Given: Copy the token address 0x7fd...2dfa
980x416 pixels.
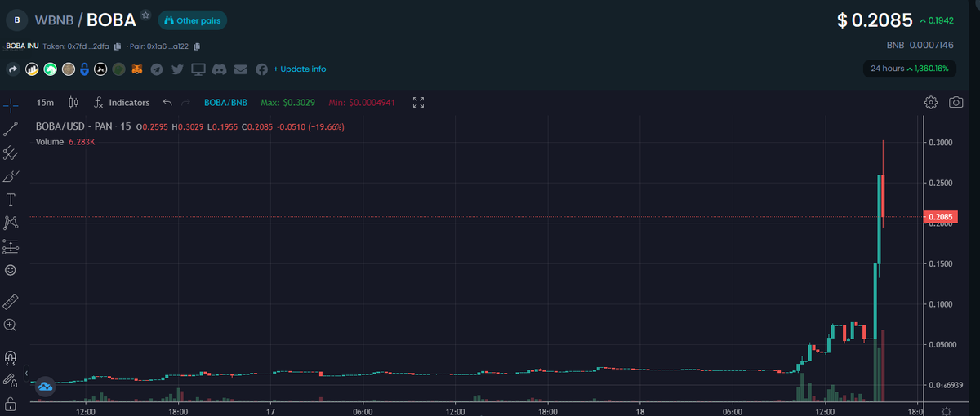Looking at the screenshot, I should (x=118, y=46).
